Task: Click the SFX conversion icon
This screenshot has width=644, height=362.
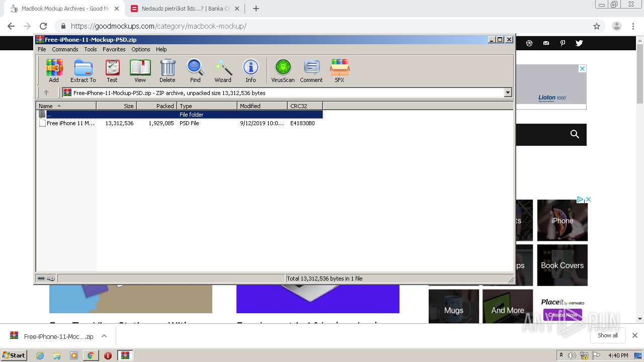Action: [x=340, y=70]
